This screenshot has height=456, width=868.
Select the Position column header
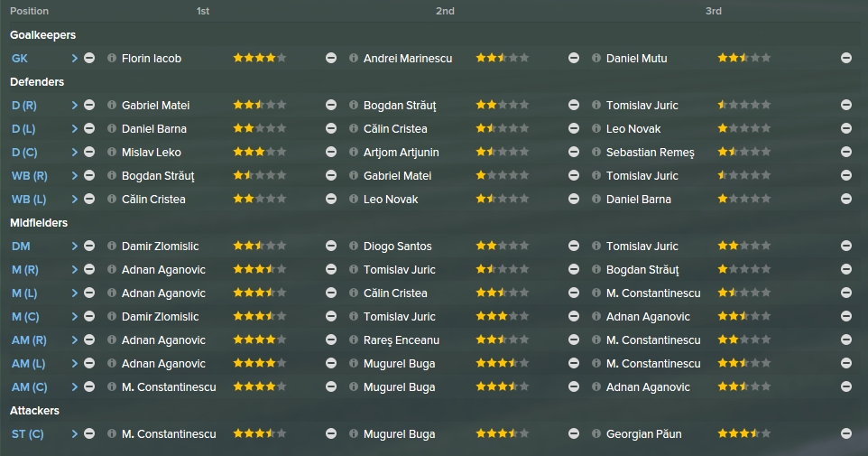30,11
